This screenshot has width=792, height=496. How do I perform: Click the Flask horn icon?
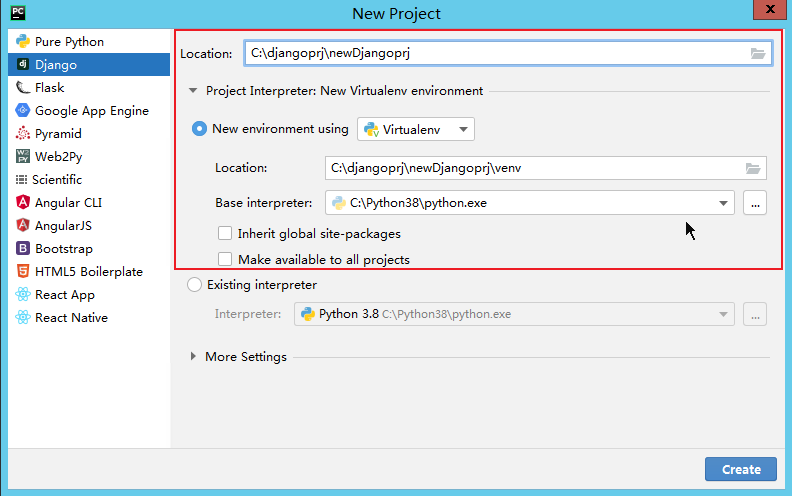23,87
